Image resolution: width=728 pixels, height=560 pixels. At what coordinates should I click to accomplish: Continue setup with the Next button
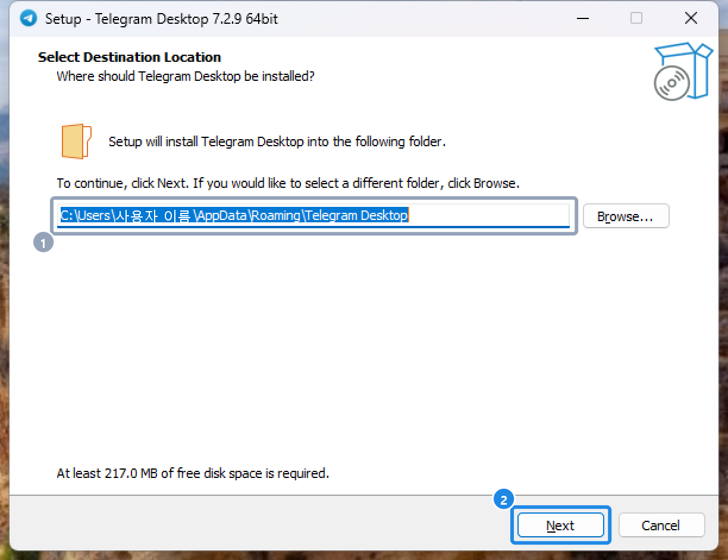click(560, 526)
